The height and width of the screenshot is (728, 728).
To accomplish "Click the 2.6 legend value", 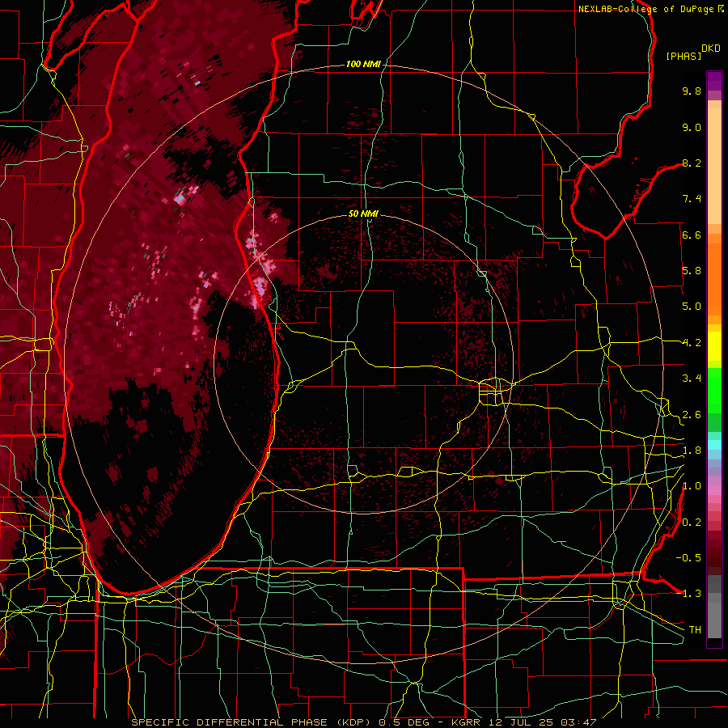I will [x=692, y=415].
